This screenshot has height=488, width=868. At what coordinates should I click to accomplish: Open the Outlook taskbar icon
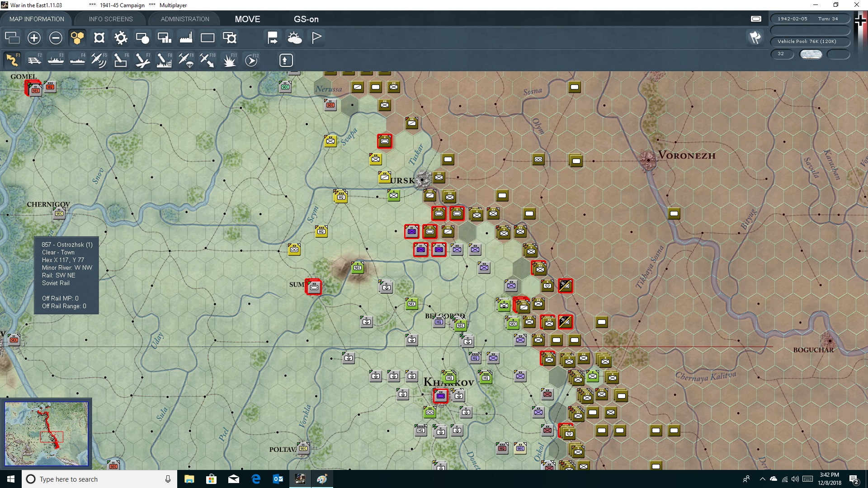point(278,479)
